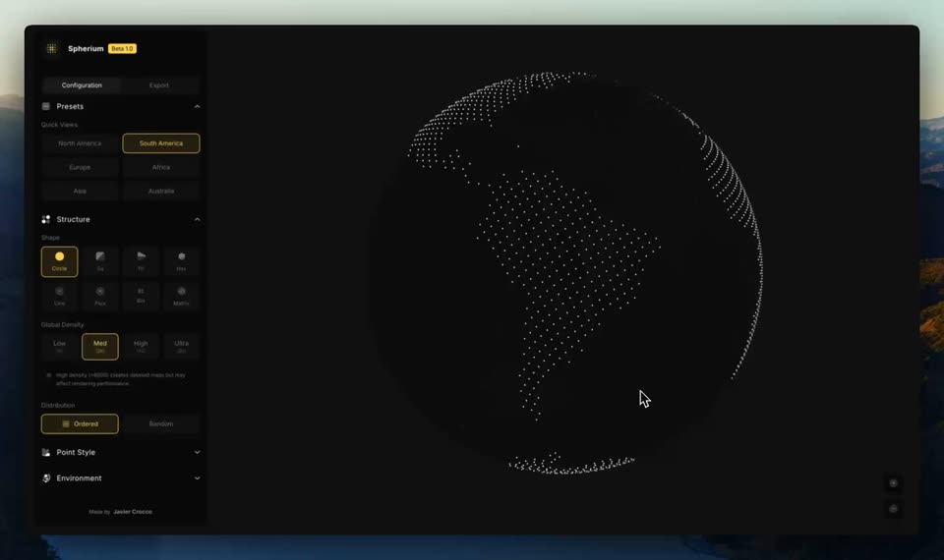Open the Javier Crocco credit link
The height and width of the screenshot is (560, 944).
[x=133, y=512]
